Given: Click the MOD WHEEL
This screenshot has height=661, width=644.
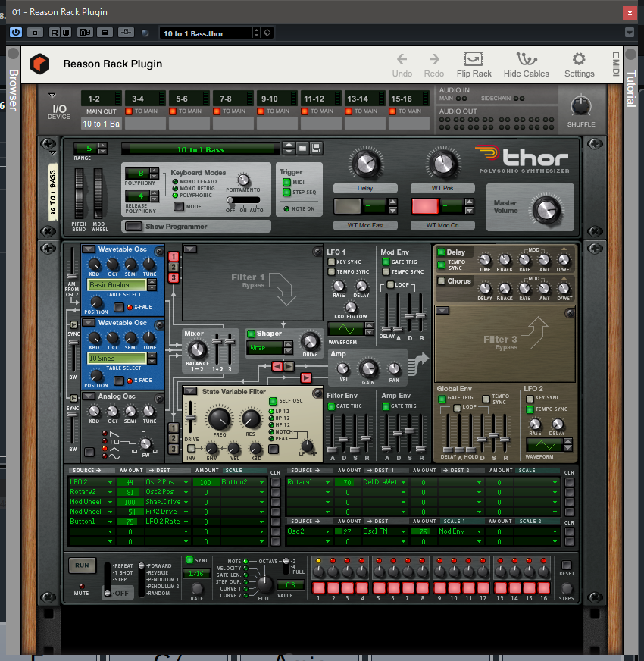Looking at the screenshot, I should (98, 193).
